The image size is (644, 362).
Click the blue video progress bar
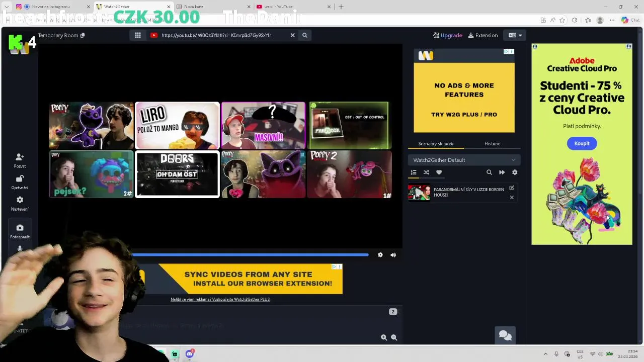point(250,255)
